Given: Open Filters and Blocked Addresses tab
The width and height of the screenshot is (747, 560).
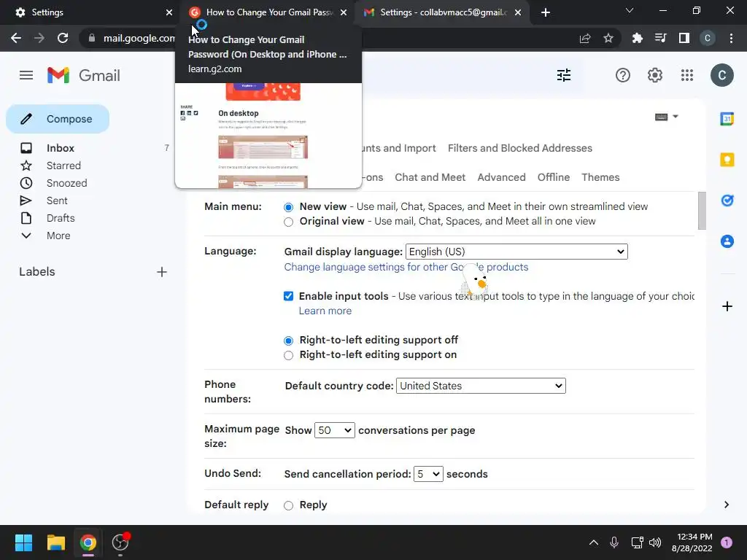Looking at the screenshot, I should pyautogui.click(x=519, y=148).
